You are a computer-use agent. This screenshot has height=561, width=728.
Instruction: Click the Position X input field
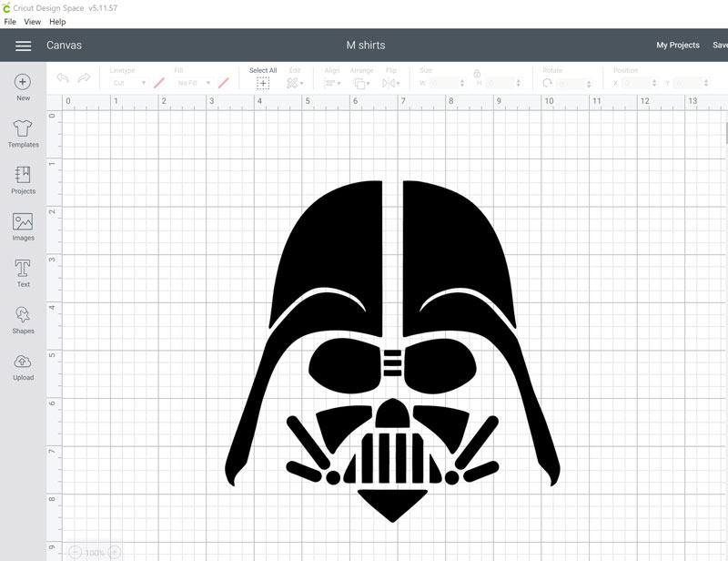point(636,83)
